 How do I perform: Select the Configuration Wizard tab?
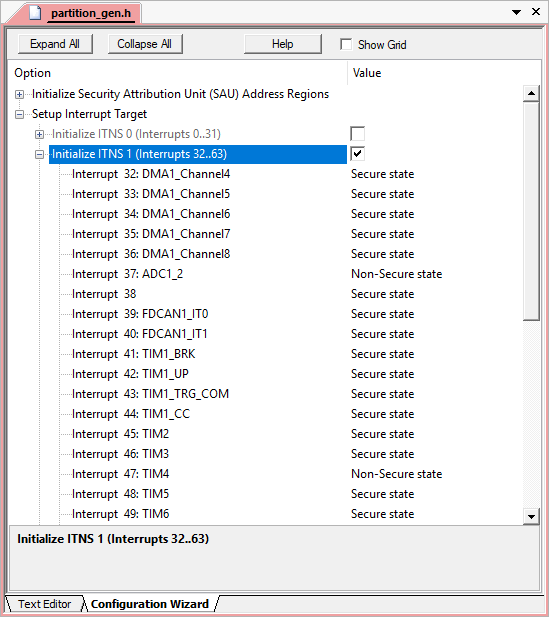(150, 604)
